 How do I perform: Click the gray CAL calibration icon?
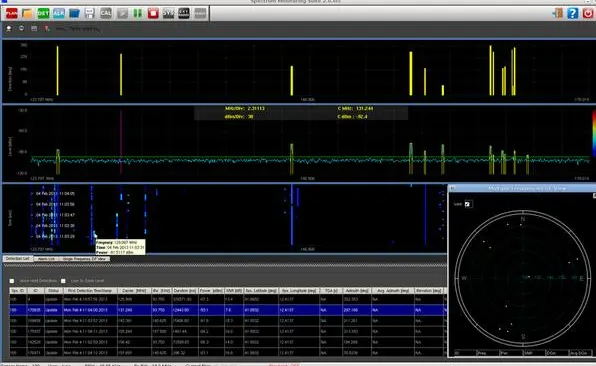click(106, 14)
